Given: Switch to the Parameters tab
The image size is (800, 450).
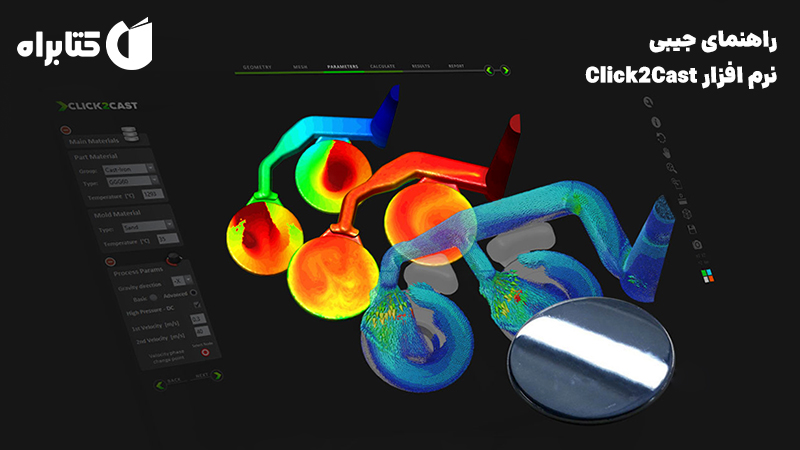Looking at the screenshot, I should (x=343, y=67).
